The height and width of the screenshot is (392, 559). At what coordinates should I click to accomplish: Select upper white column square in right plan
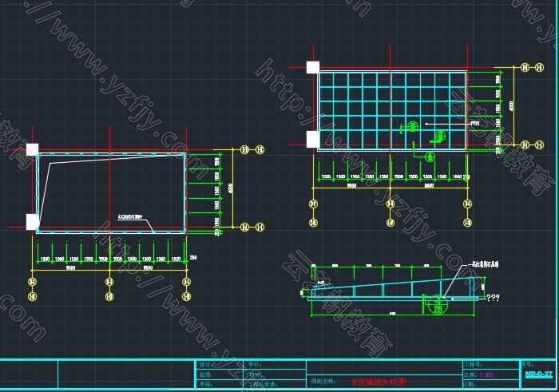click(x=313, y=68)
